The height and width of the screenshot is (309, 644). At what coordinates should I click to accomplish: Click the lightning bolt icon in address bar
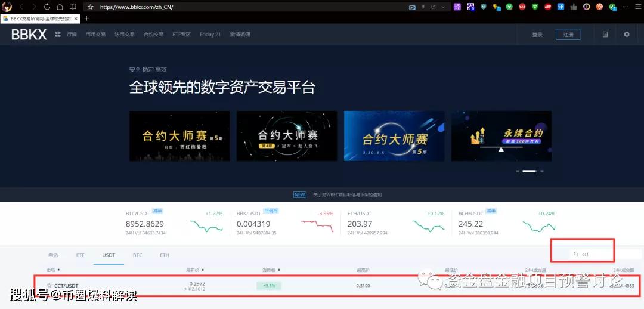[x=423, y=7]
